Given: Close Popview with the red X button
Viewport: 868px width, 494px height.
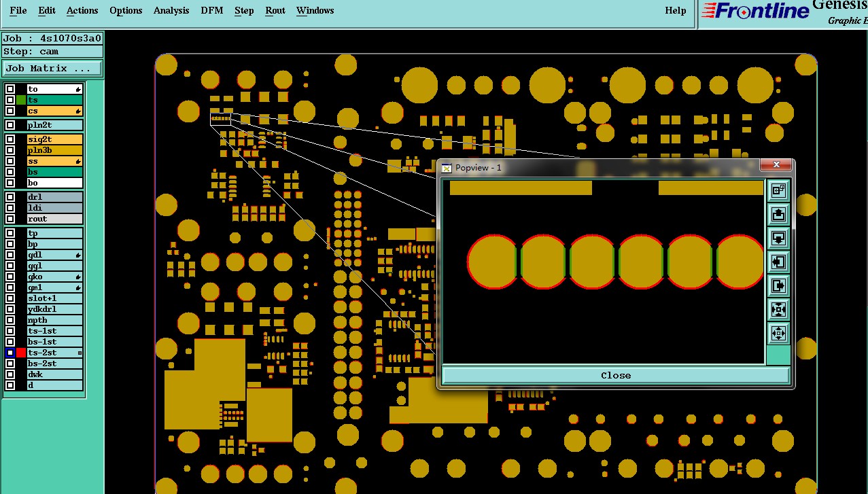Looking at the screenshot, I should (x=776, y=165).
